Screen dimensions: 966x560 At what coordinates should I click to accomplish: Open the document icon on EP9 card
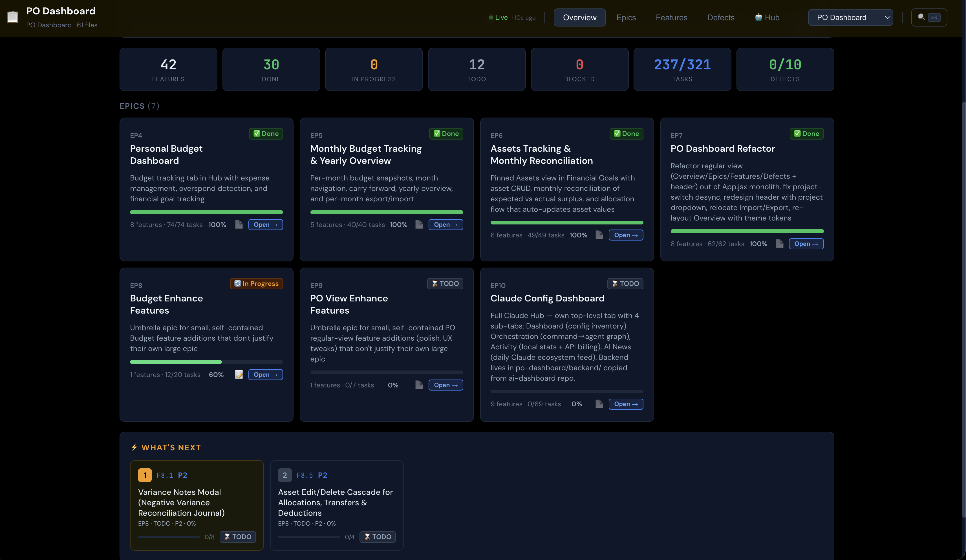tap(419, 385)
